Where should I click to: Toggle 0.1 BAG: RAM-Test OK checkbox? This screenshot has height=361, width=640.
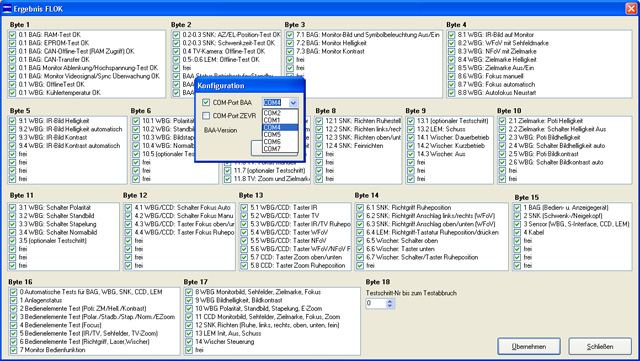pos(12,35)
